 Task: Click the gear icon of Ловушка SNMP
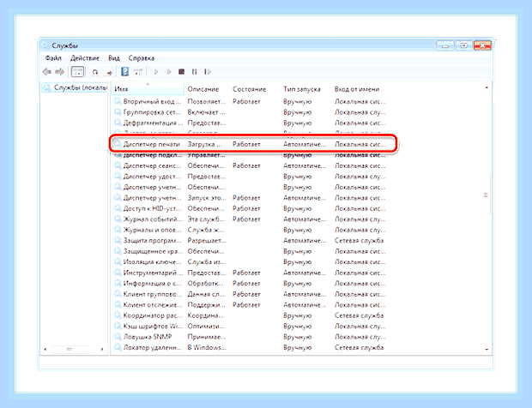coord(118,337)
